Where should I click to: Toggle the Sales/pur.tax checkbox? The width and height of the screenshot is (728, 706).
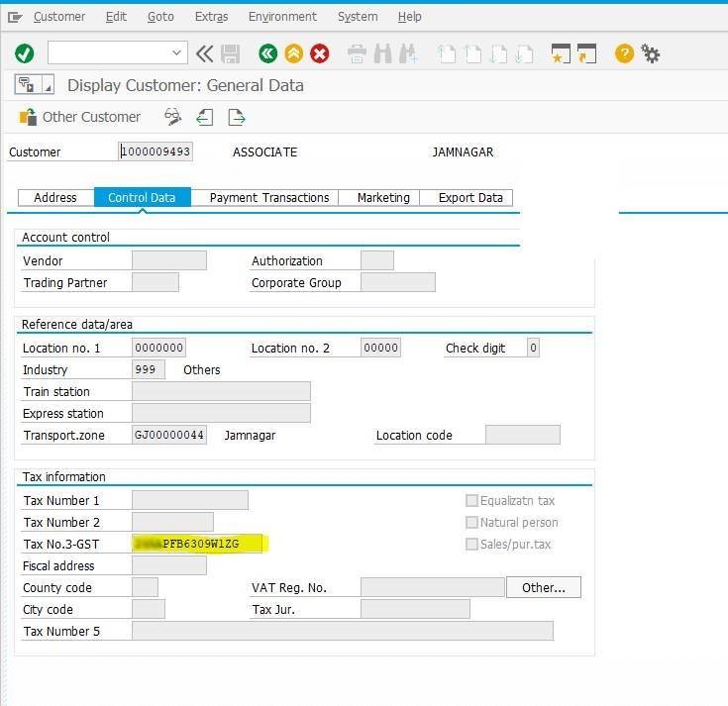tap(471, 544)
